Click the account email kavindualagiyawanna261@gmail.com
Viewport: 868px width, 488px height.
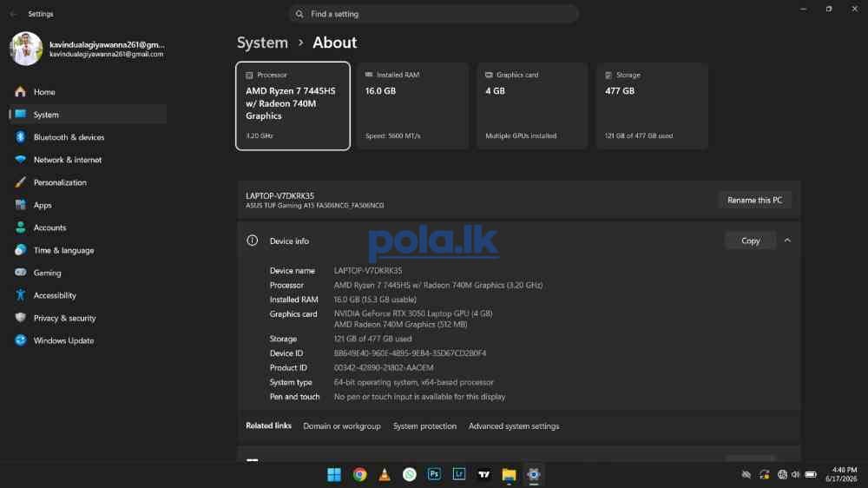[x=106, y=55]
